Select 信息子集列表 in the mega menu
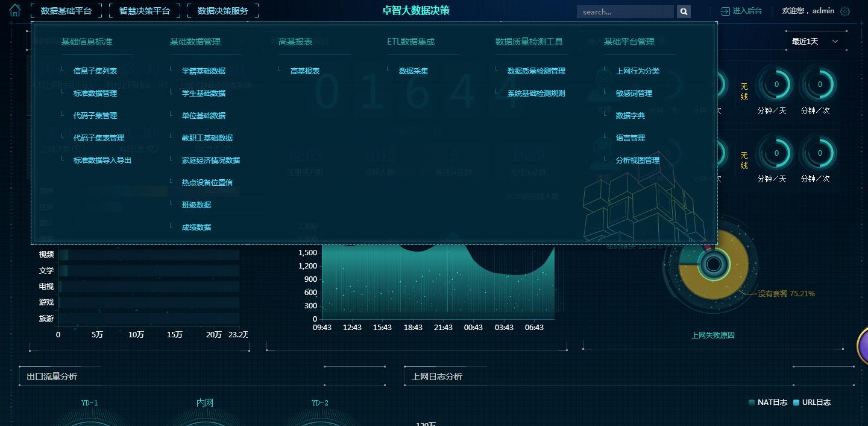Viewport: 868px width, 426px height. click(x=95, y=71)
